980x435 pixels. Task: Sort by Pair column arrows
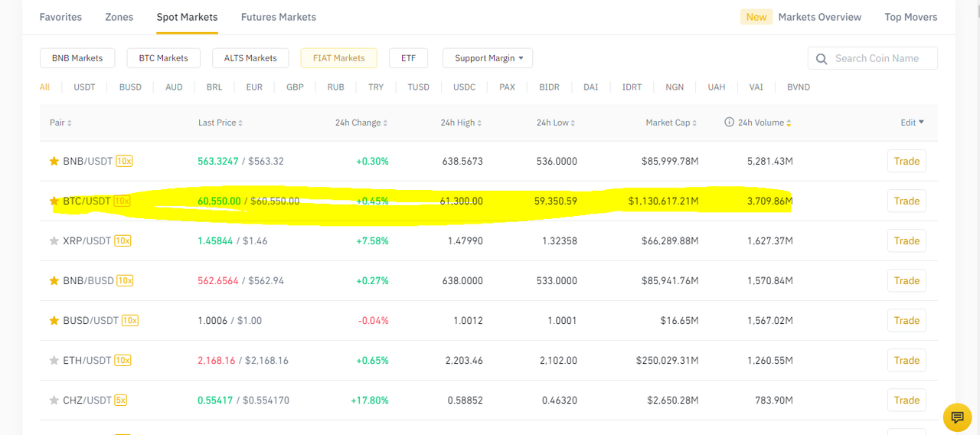[x=70, y=123]
